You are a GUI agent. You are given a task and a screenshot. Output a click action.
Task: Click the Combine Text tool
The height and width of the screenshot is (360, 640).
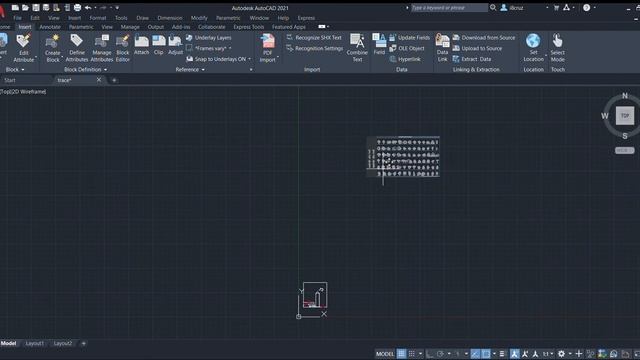[x=357, y=48]
